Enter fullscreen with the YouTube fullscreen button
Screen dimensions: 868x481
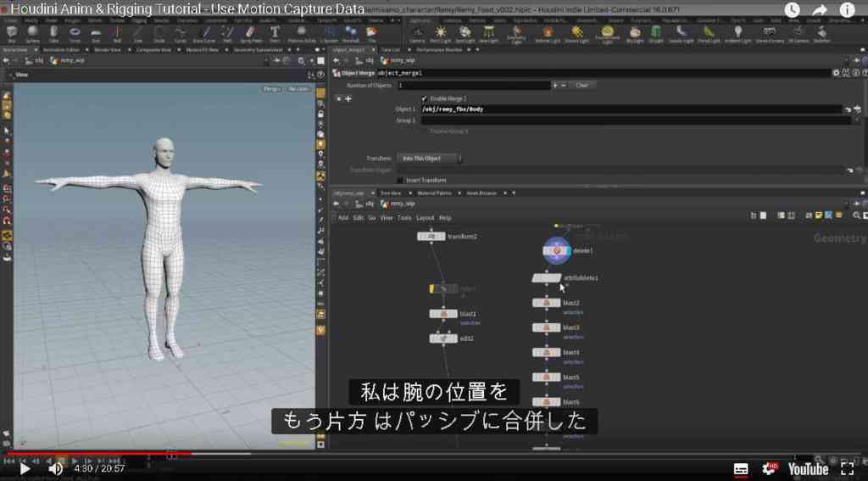[x=847, y=469]
